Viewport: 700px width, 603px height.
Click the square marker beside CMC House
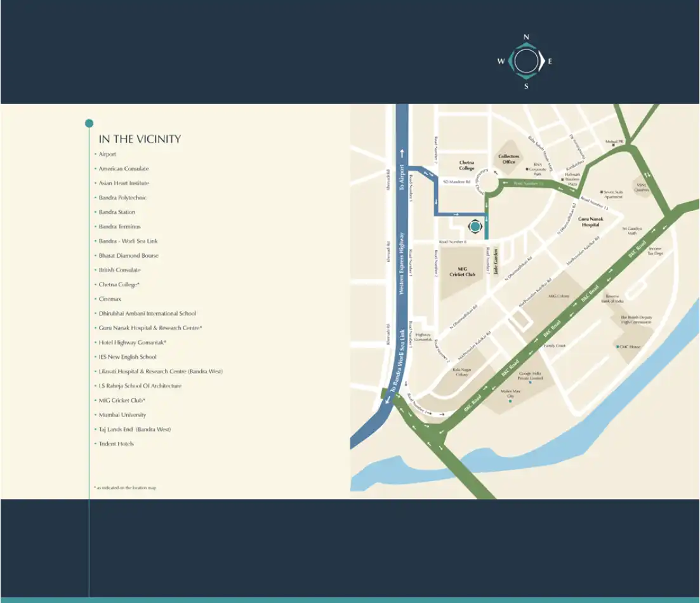tap(616, 347)
